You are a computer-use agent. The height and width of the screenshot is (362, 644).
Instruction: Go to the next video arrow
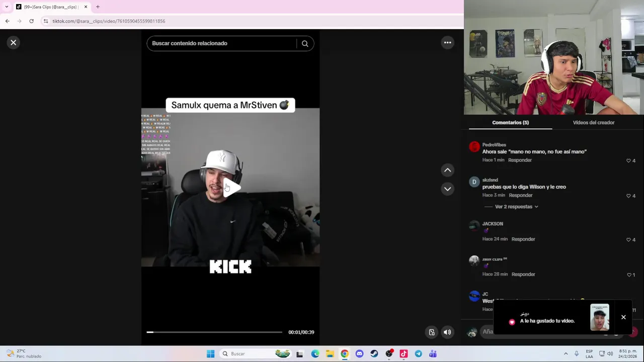tap(447, 189)
